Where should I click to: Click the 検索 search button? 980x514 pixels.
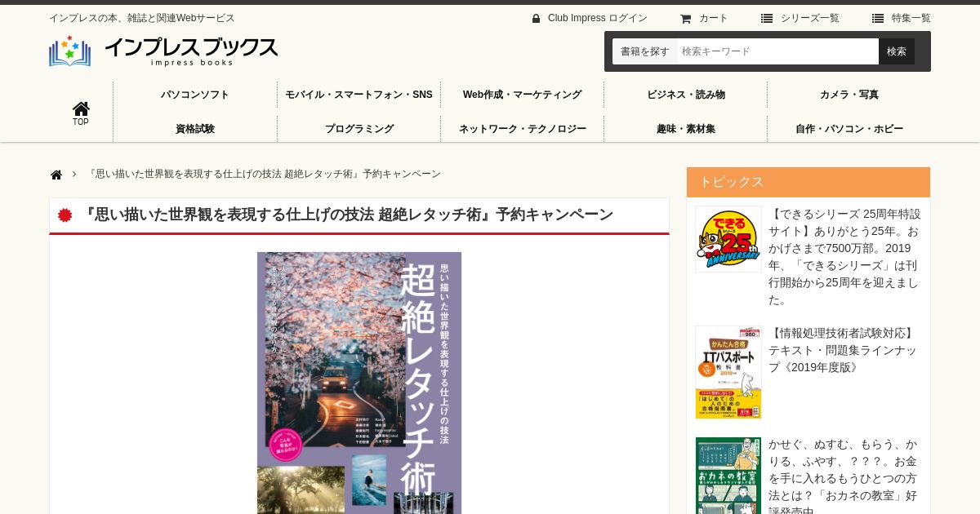point(897,51)
